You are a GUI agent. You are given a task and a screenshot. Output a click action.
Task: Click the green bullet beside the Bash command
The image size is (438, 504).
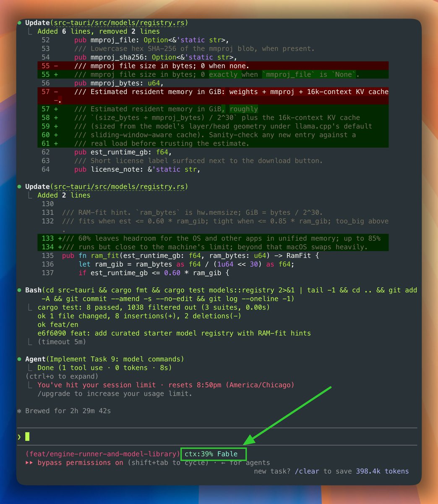(x=19, y=290)
